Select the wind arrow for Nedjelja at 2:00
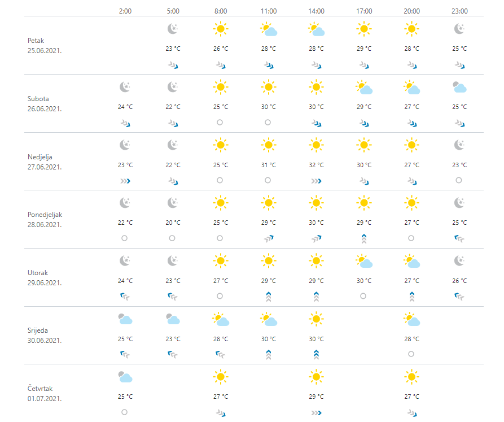The height and width of the screenshot is (422, 504). click(x=125, y=181)
